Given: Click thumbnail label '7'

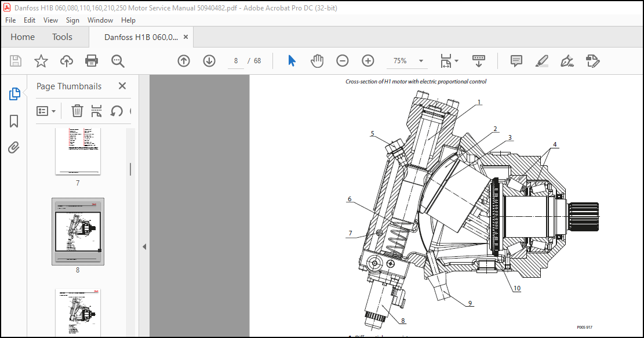Looking at the screenshot, I should tap(78, 183).
